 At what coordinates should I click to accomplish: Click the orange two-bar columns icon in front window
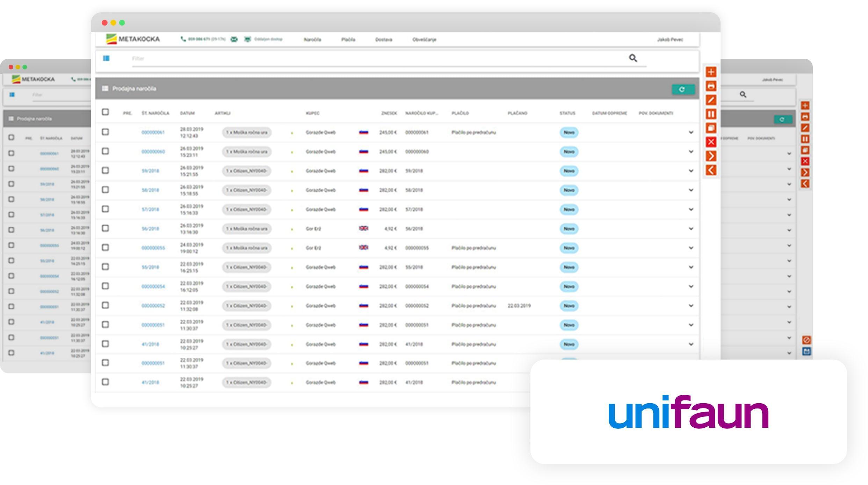click(x=711, y=114)
